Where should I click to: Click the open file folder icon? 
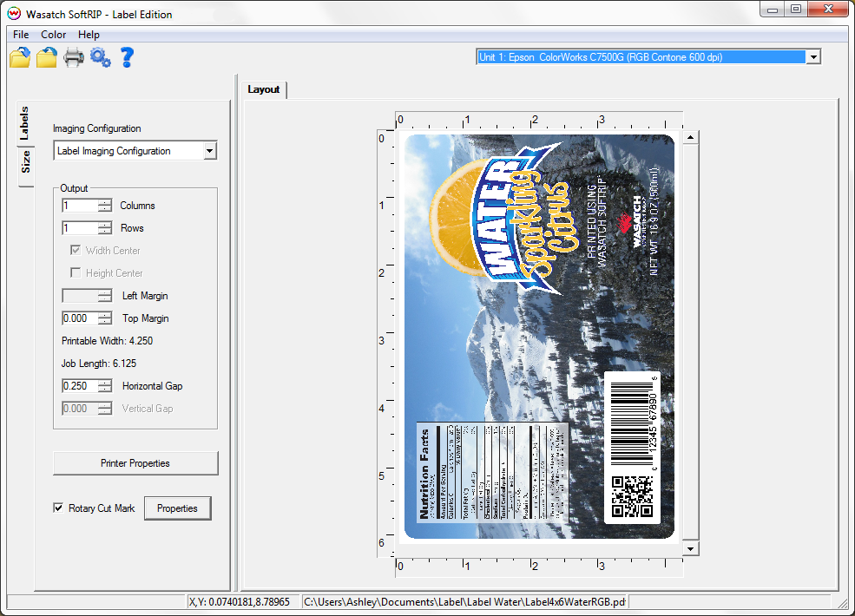[20, 57]
